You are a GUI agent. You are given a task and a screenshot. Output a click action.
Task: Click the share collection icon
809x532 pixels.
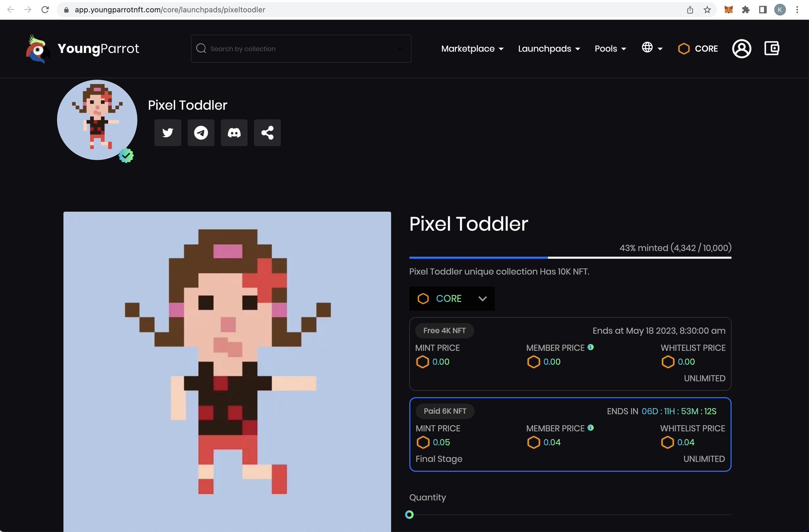pyautogui.click(x=267, y=133)
